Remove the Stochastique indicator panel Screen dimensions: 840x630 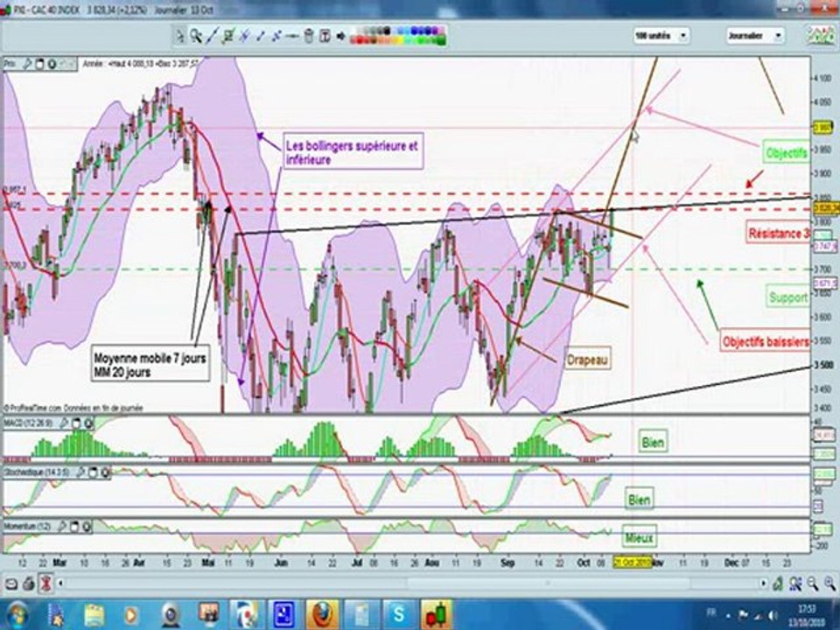click(x=105, y=472)
